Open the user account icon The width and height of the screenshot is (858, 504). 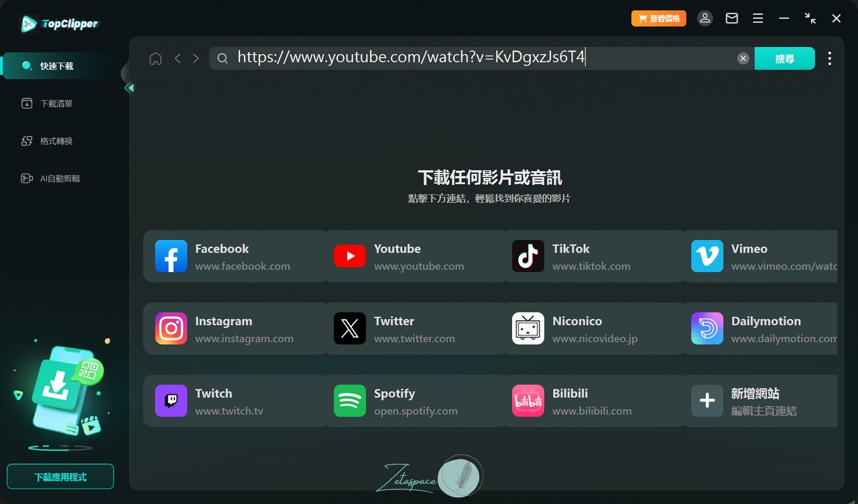[704, 18]
